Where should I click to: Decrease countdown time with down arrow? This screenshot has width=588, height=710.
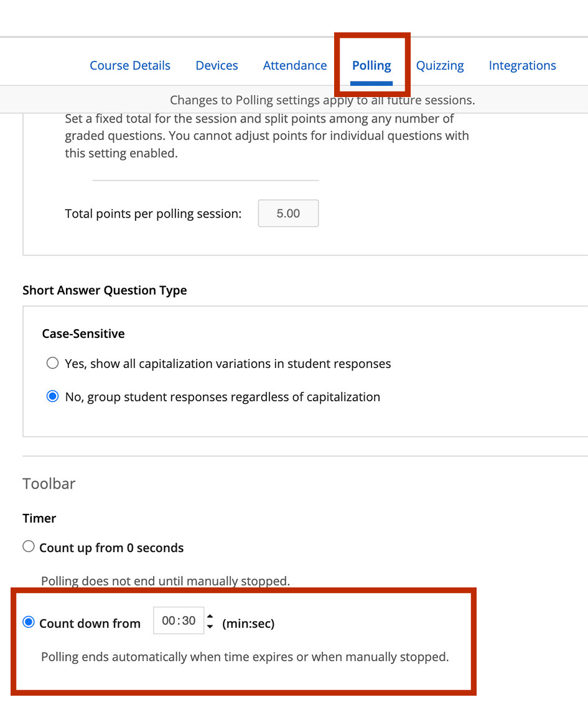(210, 627)
